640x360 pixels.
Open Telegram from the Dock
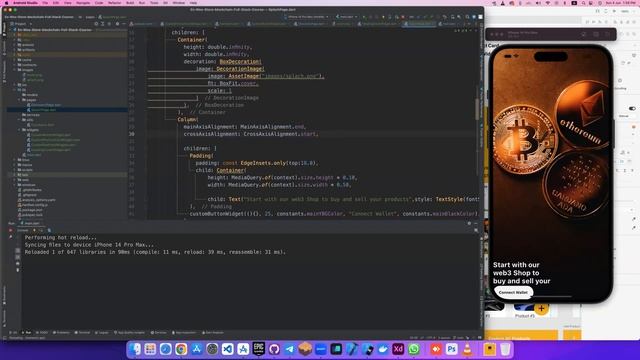tap(289, 349)
